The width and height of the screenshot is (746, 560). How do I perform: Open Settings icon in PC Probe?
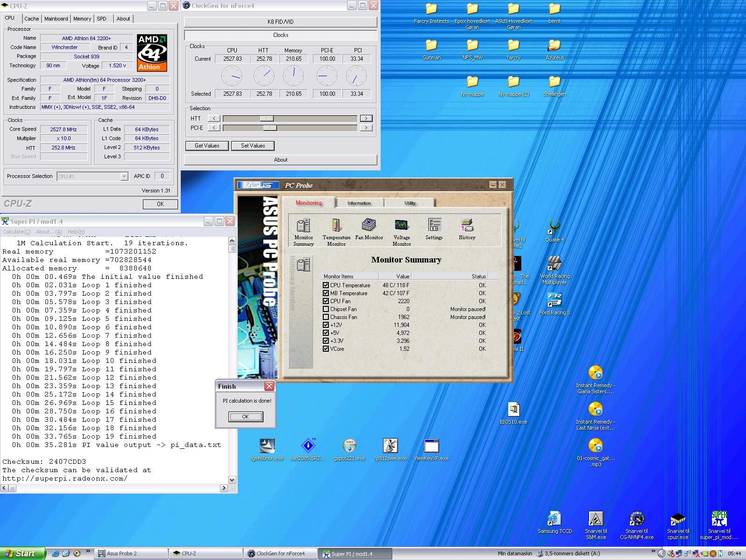tap(434, 229)
